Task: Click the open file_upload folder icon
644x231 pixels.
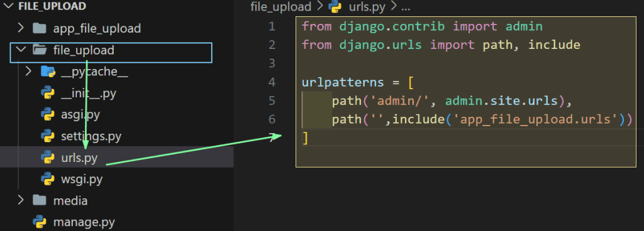Action: [x=40, y=50]
